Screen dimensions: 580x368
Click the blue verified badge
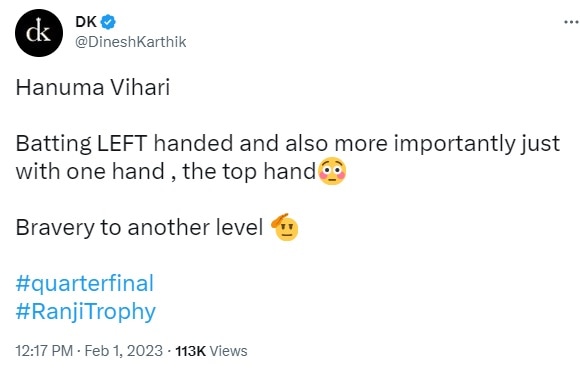pyautogui.click(x=108, y=22)
